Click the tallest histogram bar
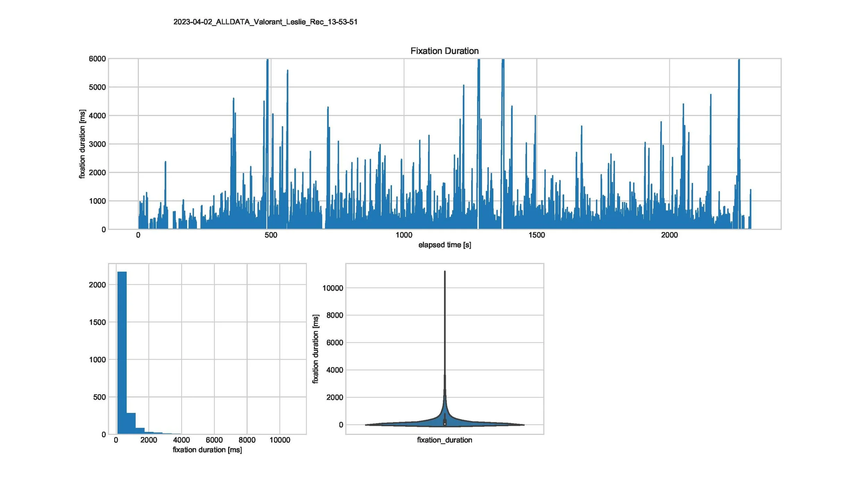Image resolution: width=868 pixels, height=488 pixels. tap(122, 352)
